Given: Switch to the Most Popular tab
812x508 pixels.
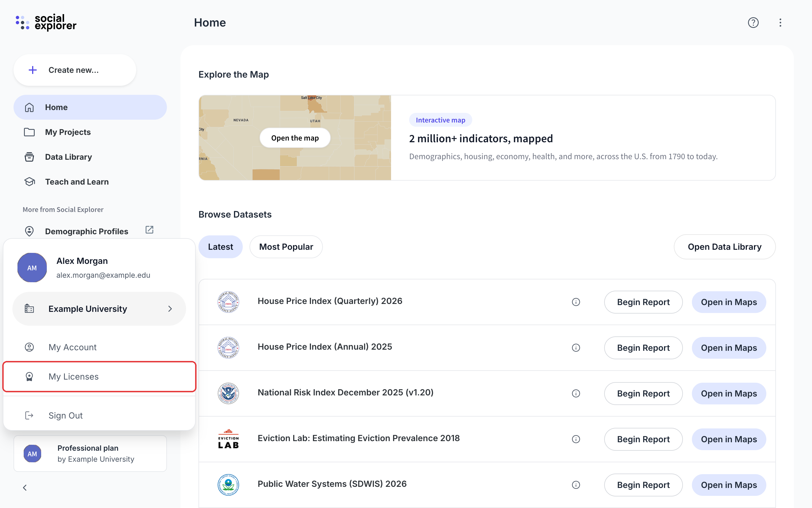Looking at the screenshot, I should click(x=286, y=247).
